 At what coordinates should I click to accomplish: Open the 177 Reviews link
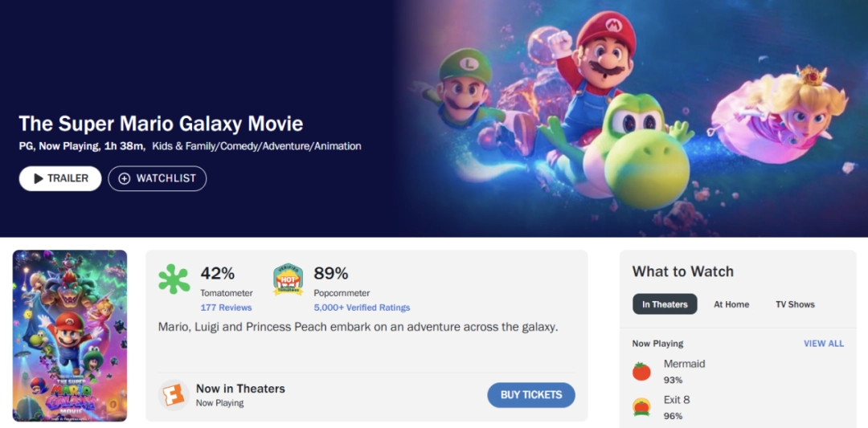(x=226, y=308)
